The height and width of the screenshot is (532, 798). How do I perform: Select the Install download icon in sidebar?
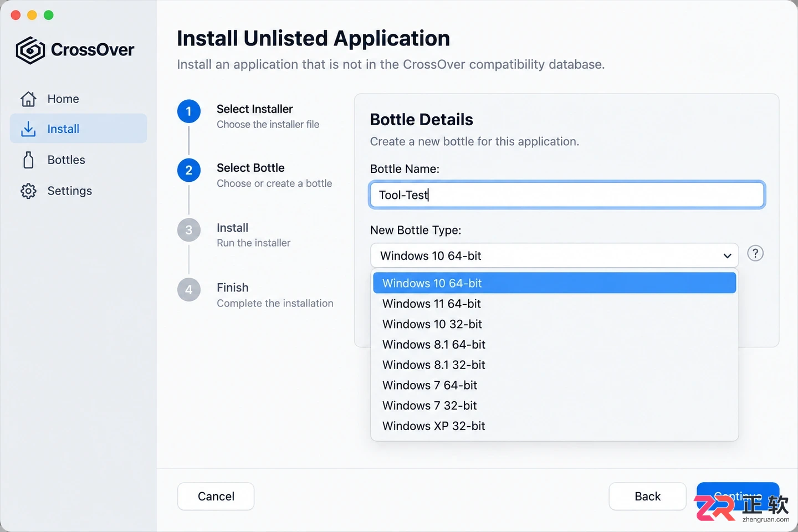click(28, 129)
